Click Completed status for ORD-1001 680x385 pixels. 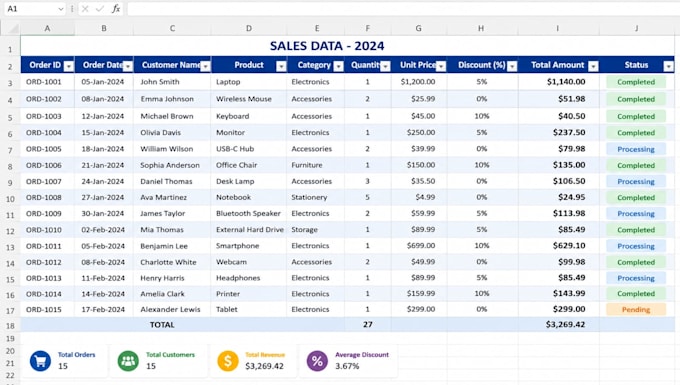coord(636,82)
